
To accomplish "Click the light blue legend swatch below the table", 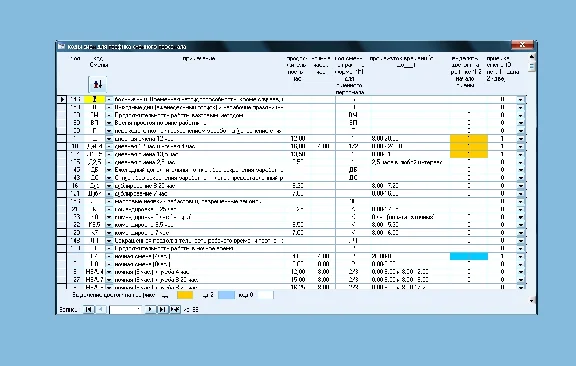I will (226, 295).
